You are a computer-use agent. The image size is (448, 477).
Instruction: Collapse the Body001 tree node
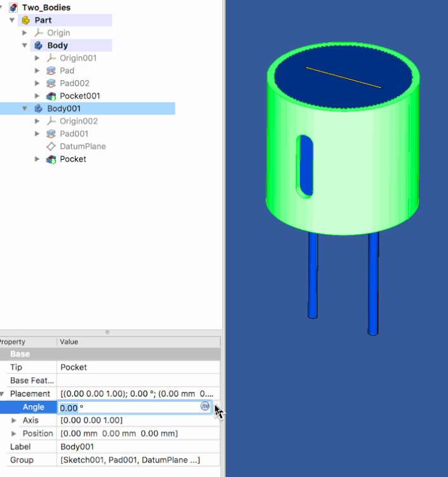point(25,109)
